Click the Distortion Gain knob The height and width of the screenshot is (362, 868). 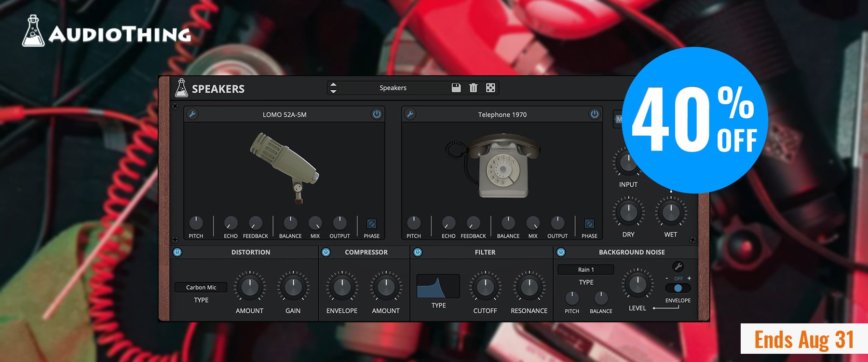point(293,287)
